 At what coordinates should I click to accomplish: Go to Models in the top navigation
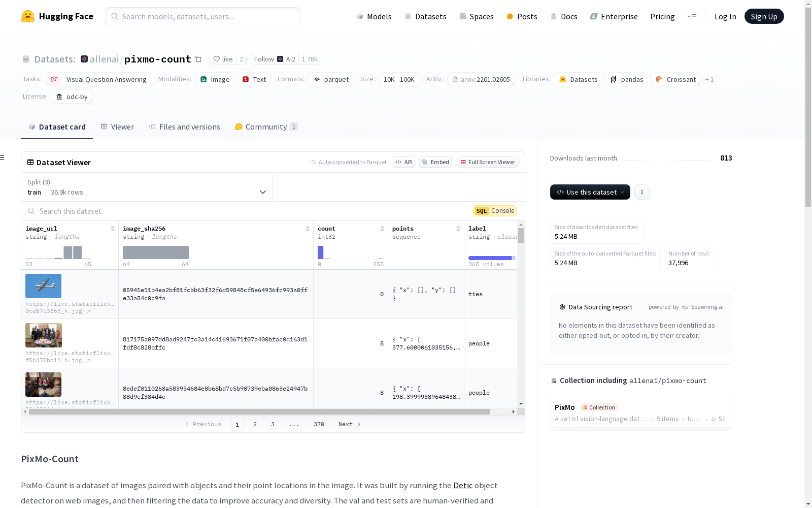374,17
